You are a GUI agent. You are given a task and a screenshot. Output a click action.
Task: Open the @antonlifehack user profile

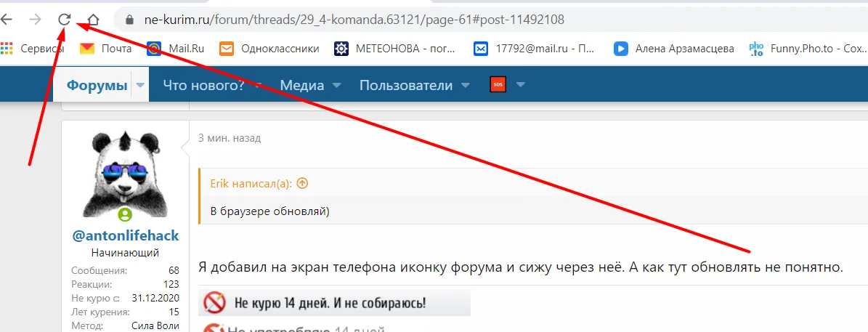126,235
